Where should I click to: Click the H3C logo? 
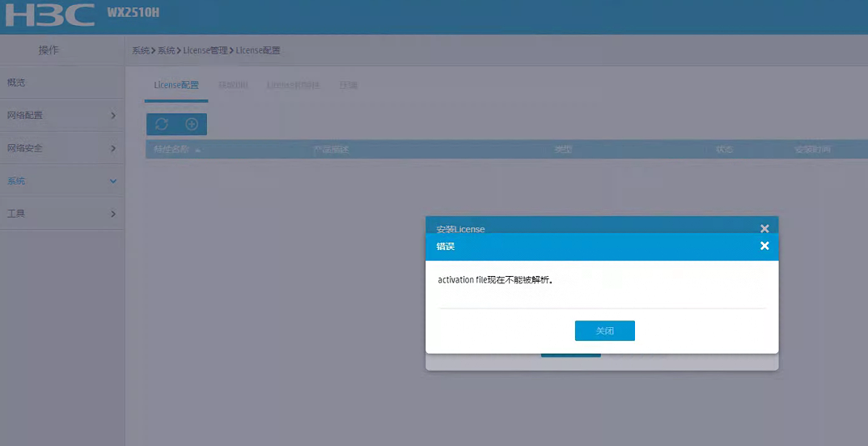(x=50, y=15)
